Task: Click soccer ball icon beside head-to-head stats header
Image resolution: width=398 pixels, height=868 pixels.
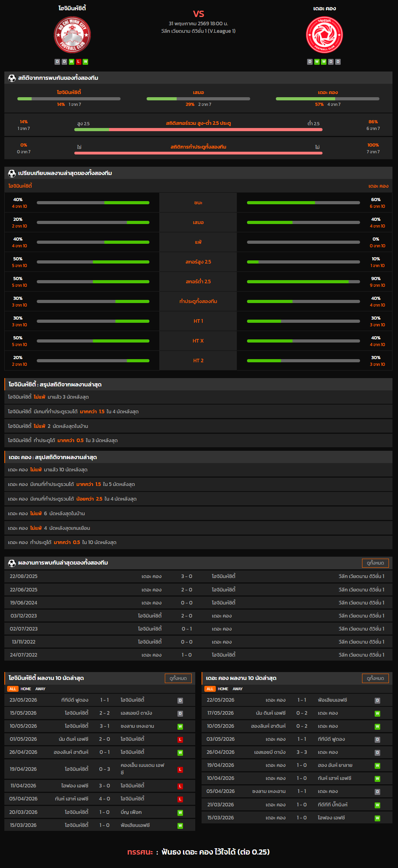Action: pos(12,78)
